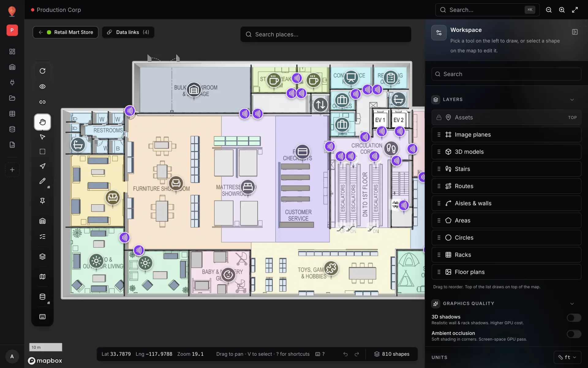Enable Ambient occlusion toggle
The height and width of the screenshot is (368, 588).
tap(574, 334)
